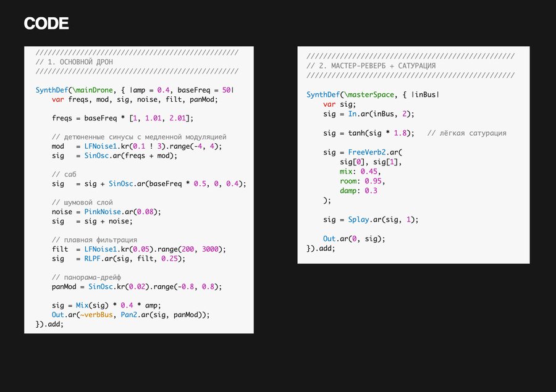Click the \mainDrone symbol name

point(94,90)
